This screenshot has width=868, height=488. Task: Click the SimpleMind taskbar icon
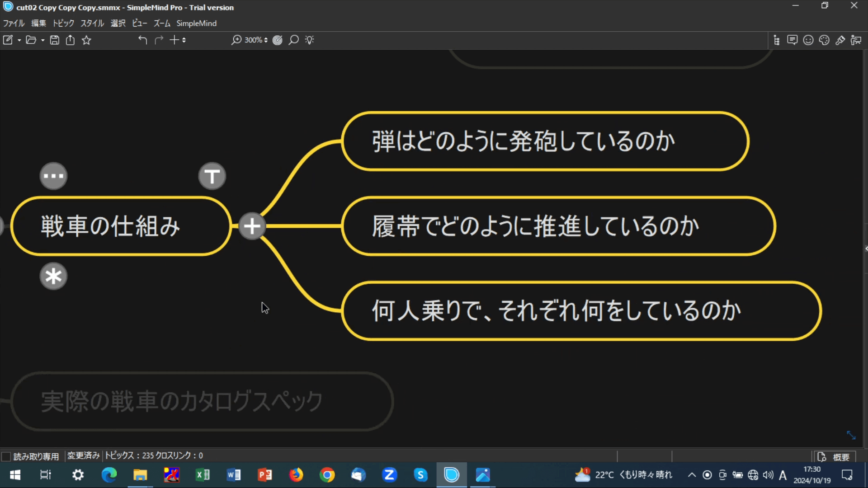tap(452, 475)
